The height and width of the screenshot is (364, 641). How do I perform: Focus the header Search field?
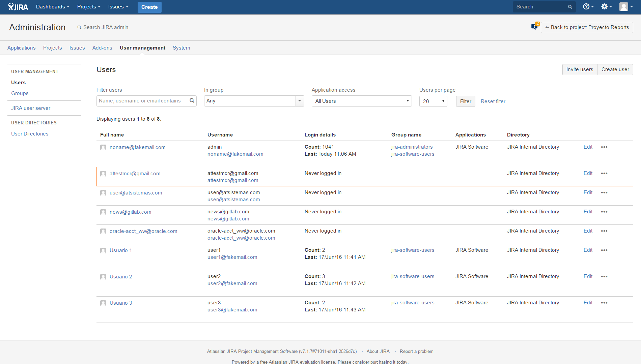tap(544, 7)
